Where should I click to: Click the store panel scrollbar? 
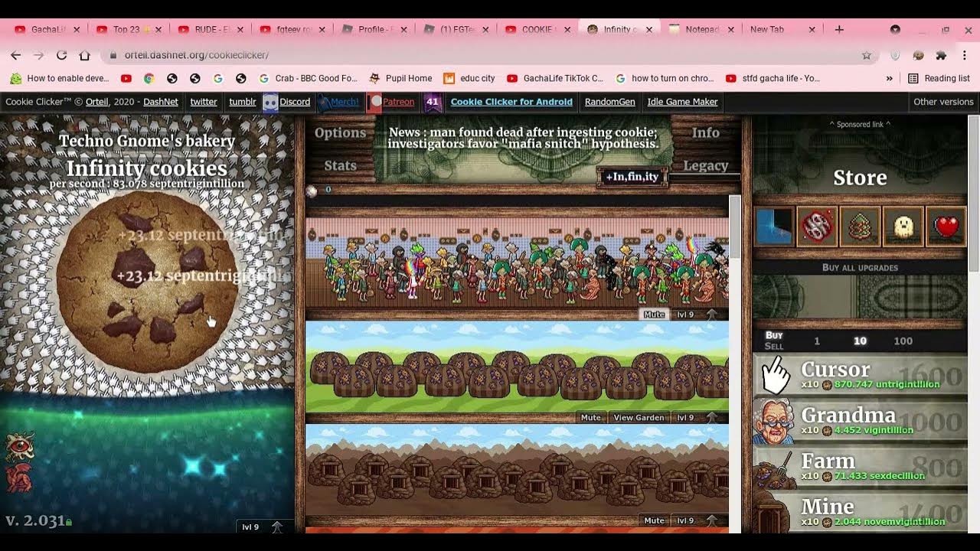tap(974, 193)
